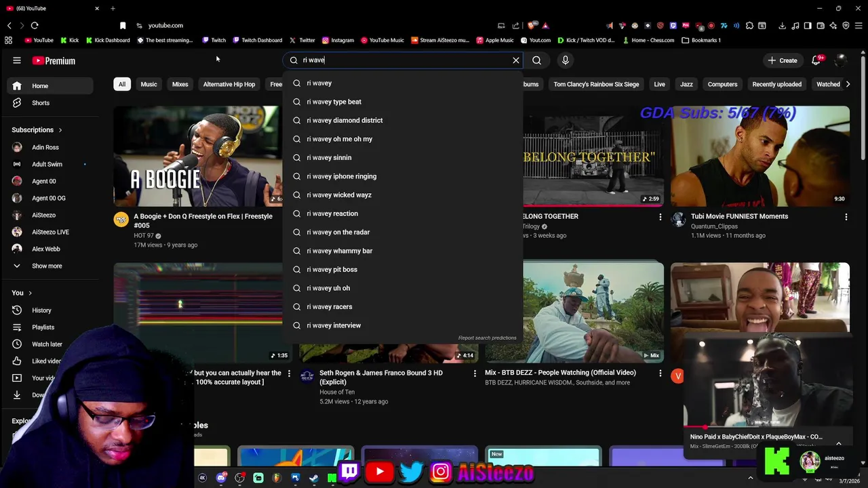This screenshot has height=488, width=868.
Task: Show hidden system tray icons
Action: click(750, 478)
